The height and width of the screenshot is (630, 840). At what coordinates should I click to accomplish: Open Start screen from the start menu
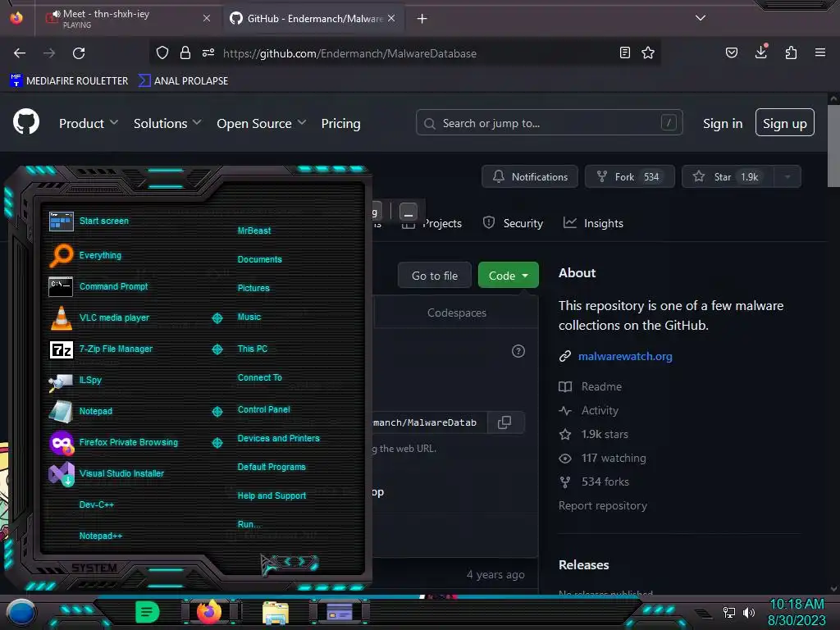pyautogui.click(x=89, y=221)
